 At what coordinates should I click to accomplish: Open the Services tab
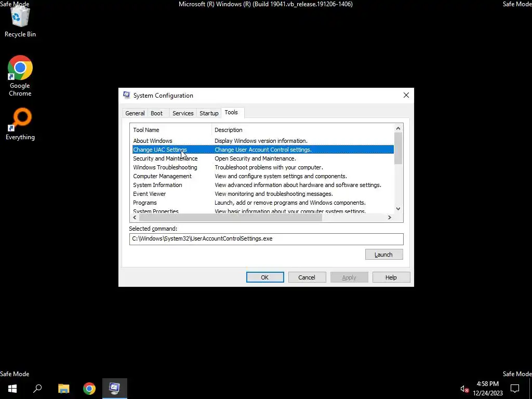(x=183, y=113)
